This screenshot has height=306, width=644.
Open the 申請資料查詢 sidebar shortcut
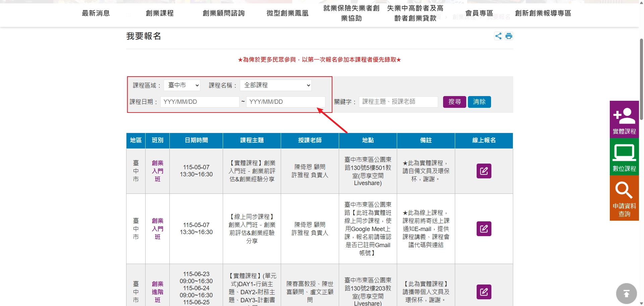624,198
